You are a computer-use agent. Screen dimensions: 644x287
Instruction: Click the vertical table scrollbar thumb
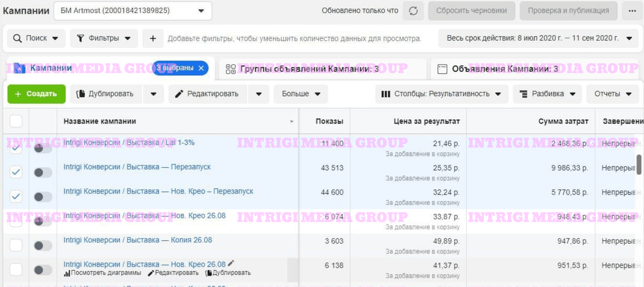pyautogui.click(x=639, y=164)
